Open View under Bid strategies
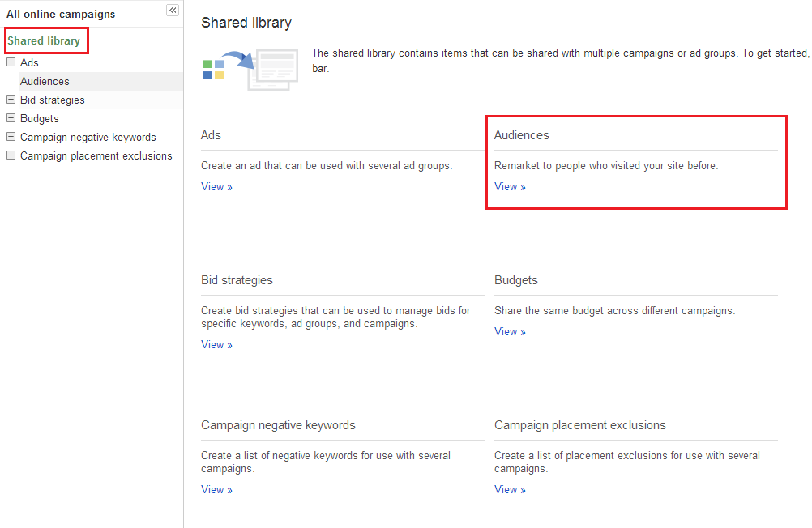812x528 pixels. [x=216, y=344]
